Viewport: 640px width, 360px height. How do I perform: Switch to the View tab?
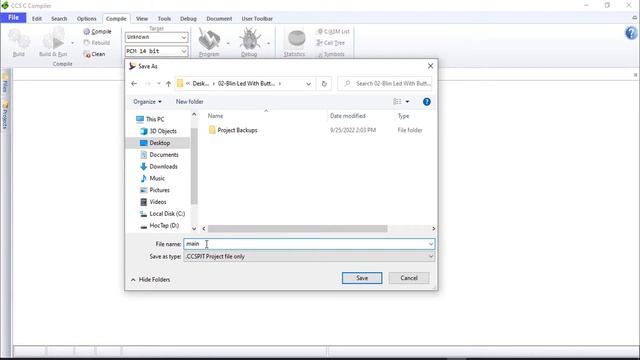click(142, 19)
